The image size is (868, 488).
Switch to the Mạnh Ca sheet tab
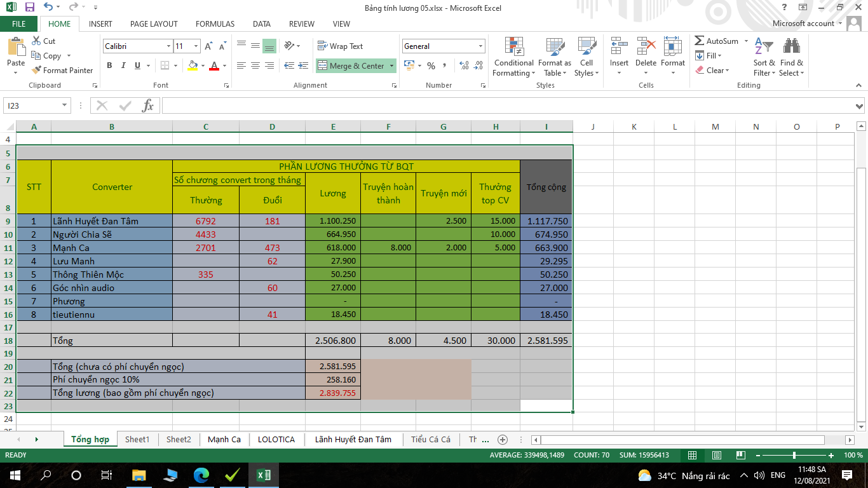(224, 440)
